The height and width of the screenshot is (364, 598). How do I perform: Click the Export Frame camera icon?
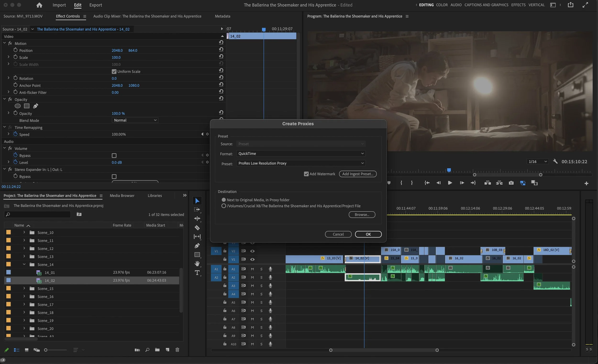[511, 183]
